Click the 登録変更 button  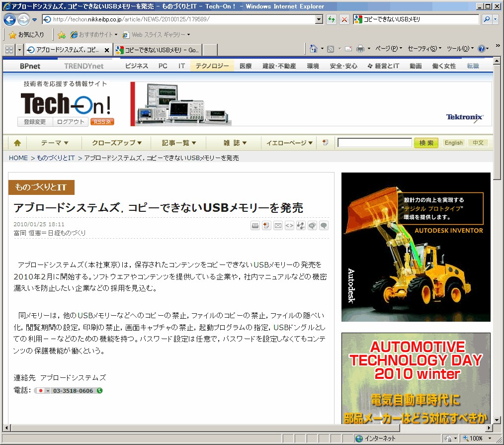point(35,122)
